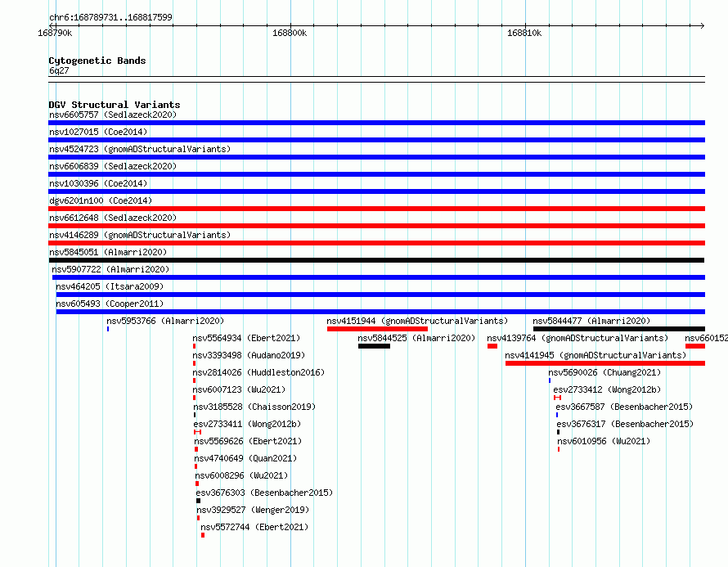Click nsv3929527 (Wenger2019) label
Screen dimensions: 728x567
253,510
